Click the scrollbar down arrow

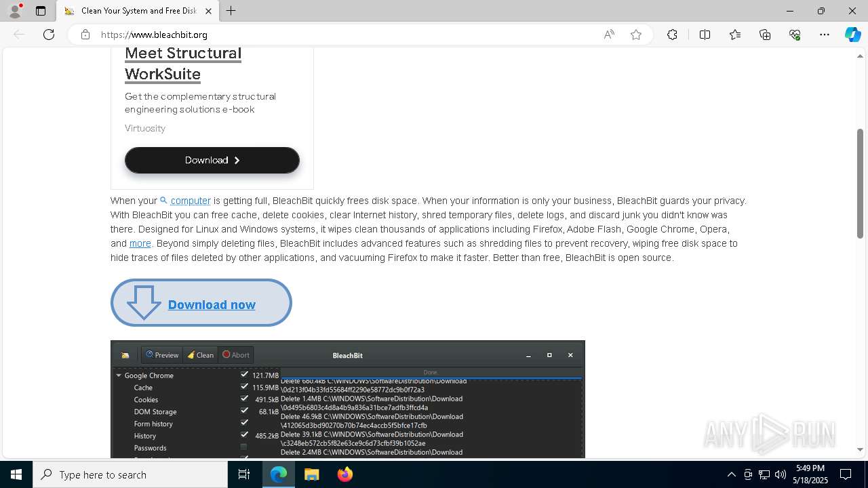click(x=860, y=449)
